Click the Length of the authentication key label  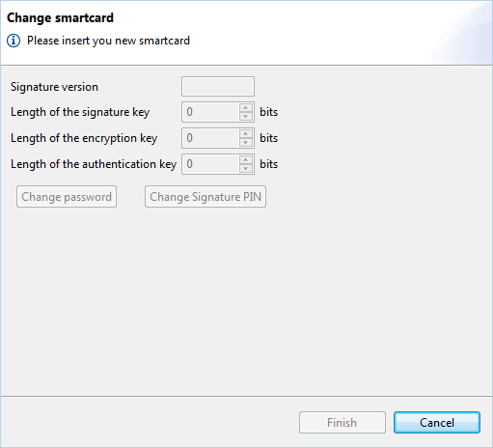(94, 164)
